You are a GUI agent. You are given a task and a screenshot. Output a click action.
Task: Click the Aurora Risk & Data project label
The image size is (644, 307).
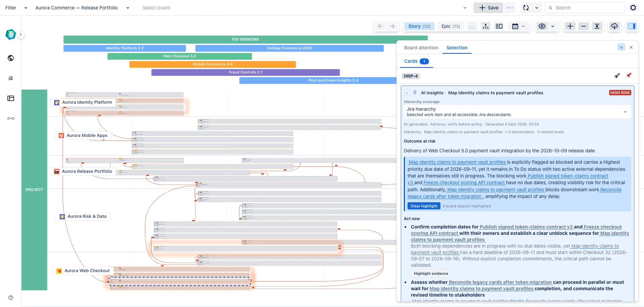[x=83, y=216]
